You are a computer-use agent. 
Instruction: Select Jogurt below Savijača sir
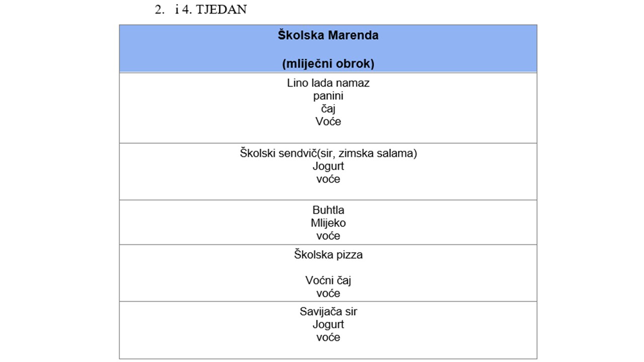pos(328,324)
